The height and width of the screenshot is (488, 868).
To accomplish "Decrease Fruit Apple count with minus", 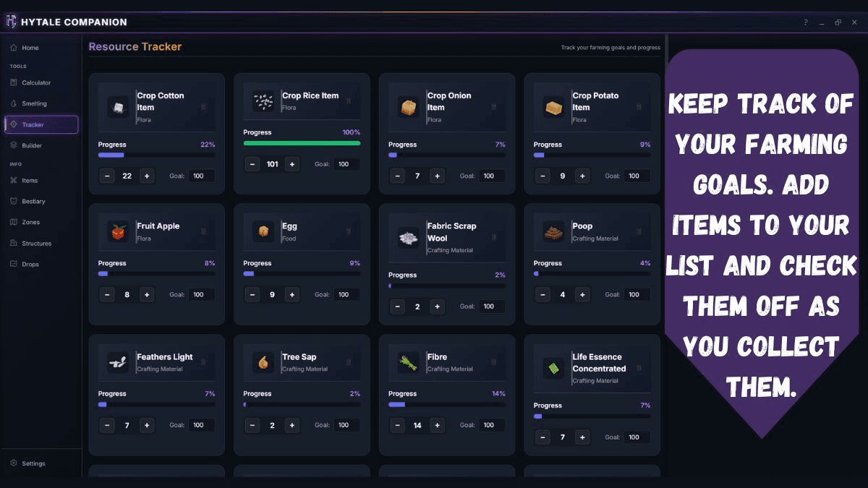I will tap(107, 294).
